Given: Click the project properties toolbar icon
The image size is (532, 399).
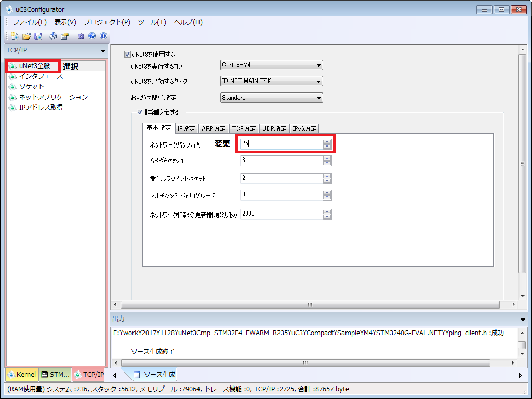Looking at the screenshot, I should (x=65, y=36).
